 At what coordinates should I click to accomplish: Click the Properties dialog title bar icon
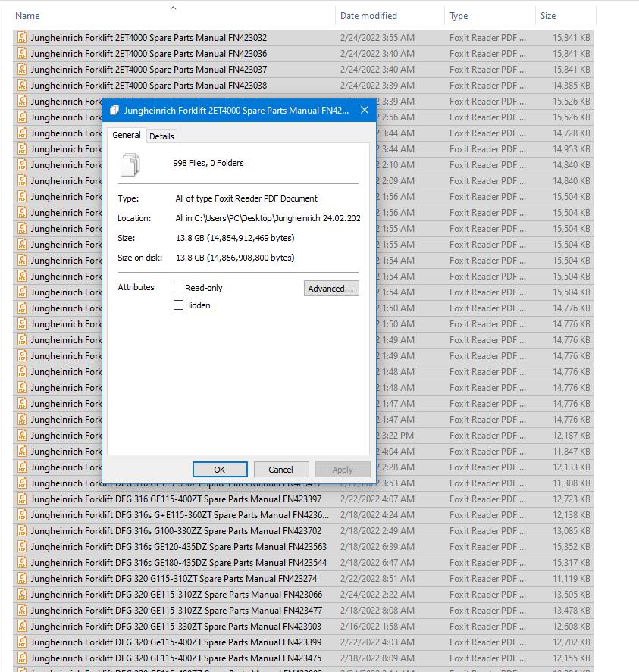[x=114, y=110]
